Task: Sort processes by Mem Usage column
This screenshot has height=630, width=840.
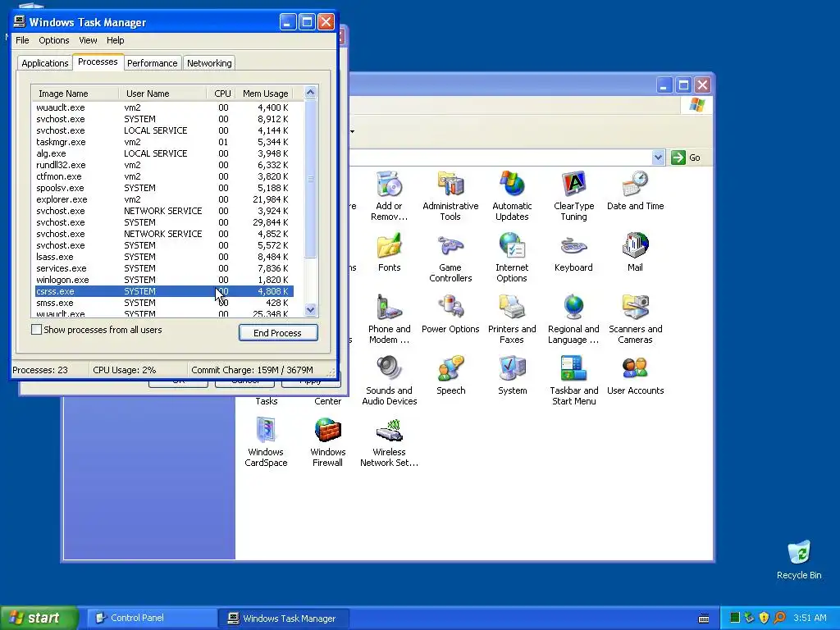Action: coord(265,94)
